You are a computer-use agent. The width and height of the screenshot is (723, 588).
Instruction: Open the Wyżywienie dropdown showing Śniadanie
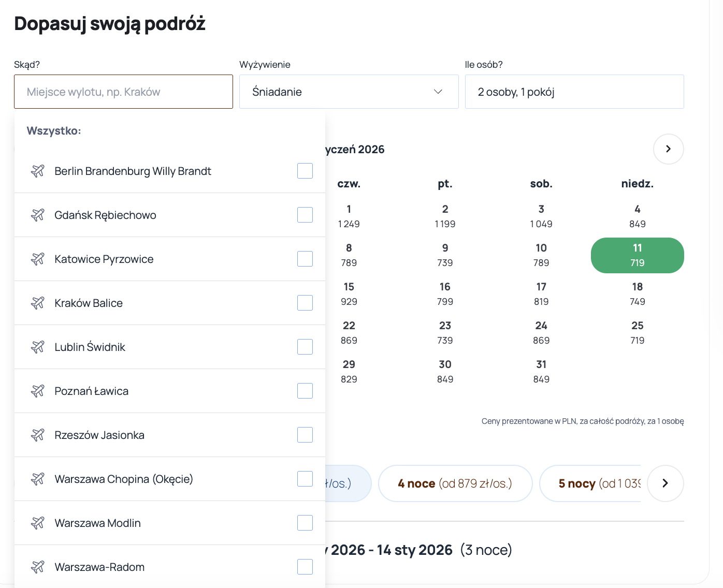349,92
